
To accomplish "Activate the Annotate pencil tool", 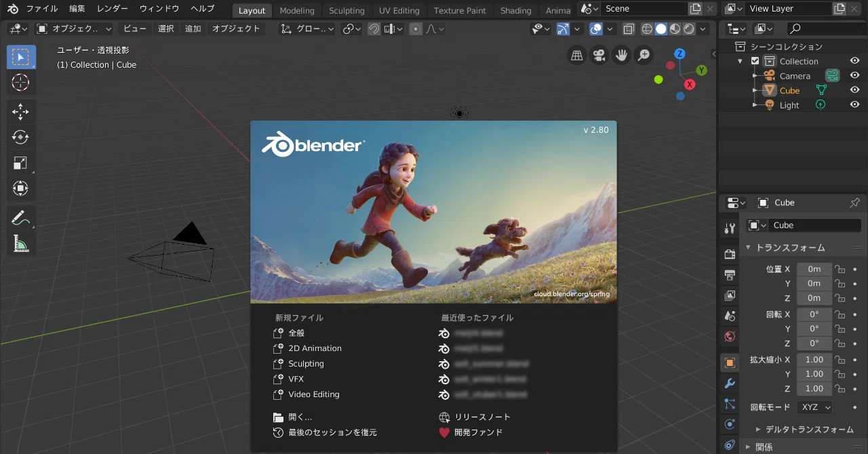I will tap(21, 218).
